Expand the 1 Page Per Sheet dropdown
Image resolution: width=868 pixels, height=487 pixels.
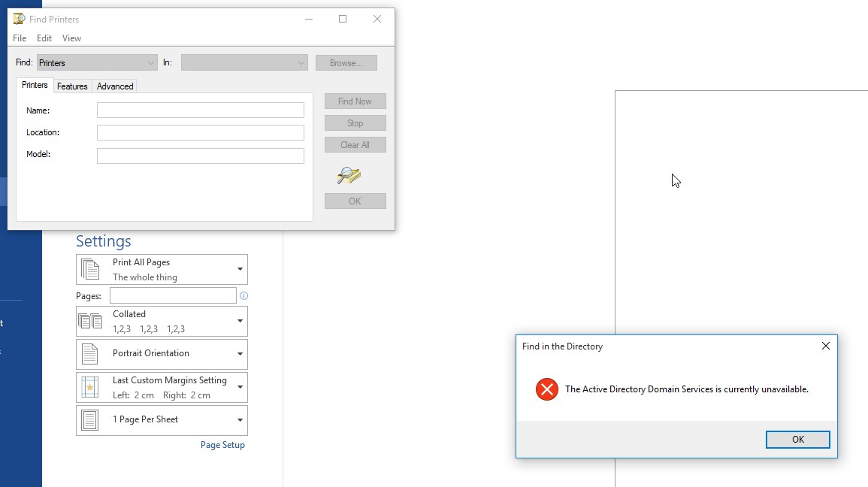(240, 420)
